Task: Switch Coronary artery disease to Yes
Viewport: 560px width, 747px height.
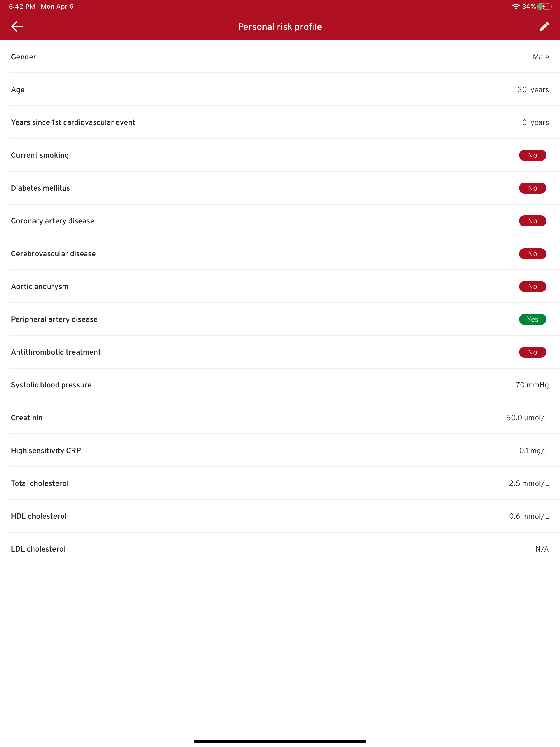Action: click(533, 221)
